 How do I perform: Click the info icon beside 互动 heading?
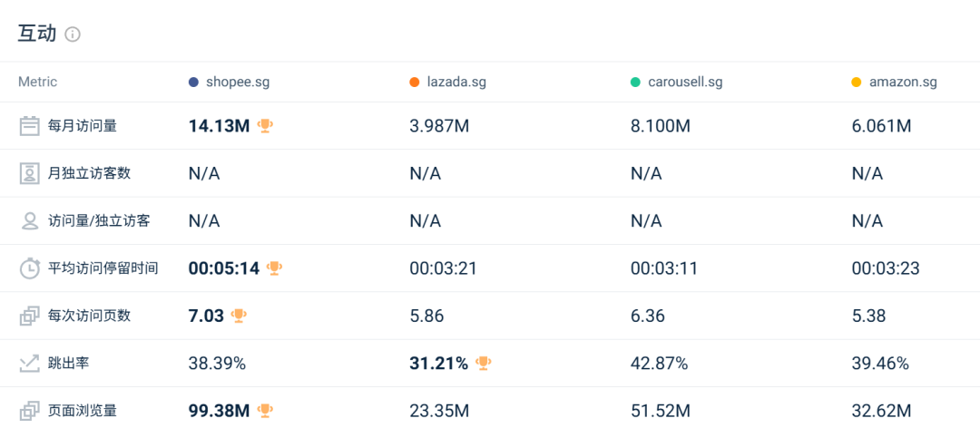[73, 34]
